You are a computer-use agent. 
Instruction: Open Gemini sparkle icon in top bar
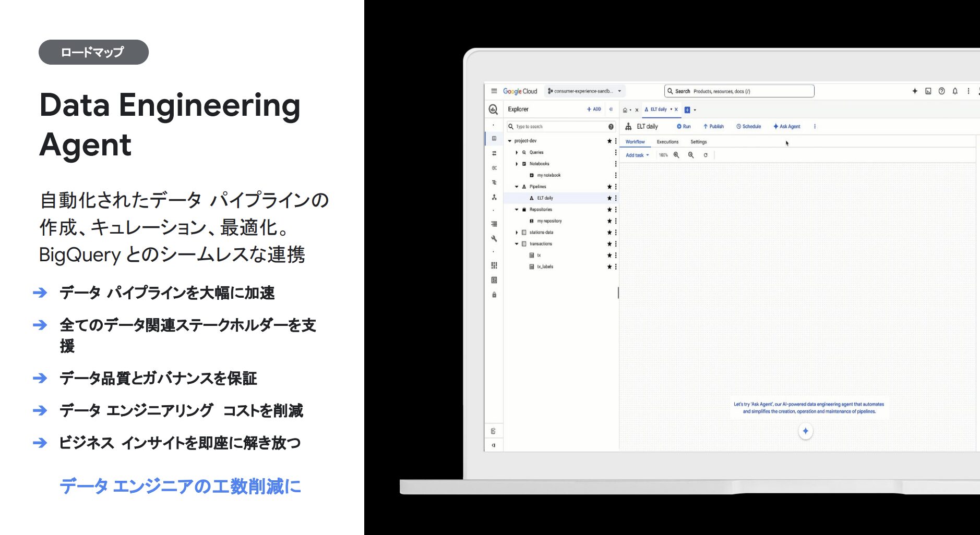[x=915, y=91]
